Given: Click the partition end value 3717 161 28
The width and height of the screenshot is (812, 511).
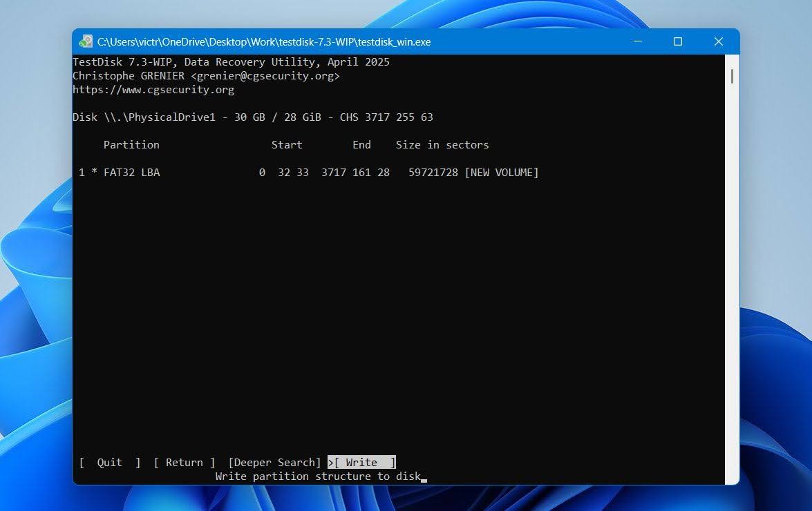Looking at the screenshot, I should 355,173.
